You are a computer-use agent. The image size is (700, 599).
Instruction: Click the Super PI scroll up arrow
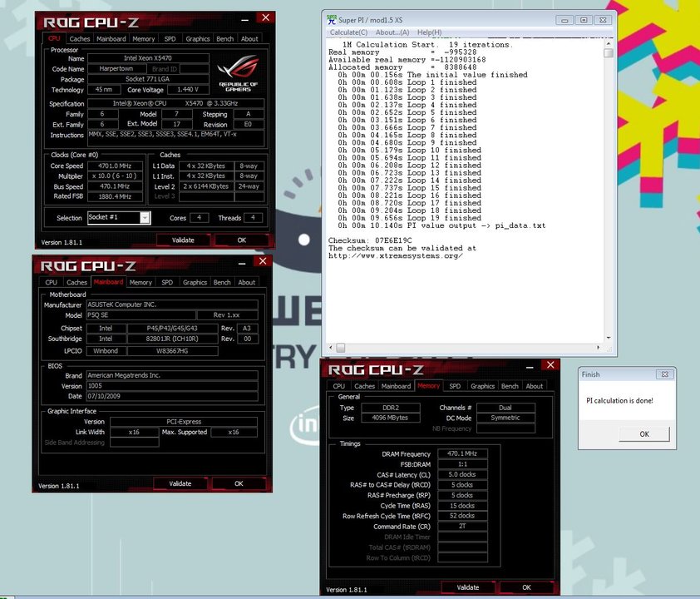[x=609, y=44]
